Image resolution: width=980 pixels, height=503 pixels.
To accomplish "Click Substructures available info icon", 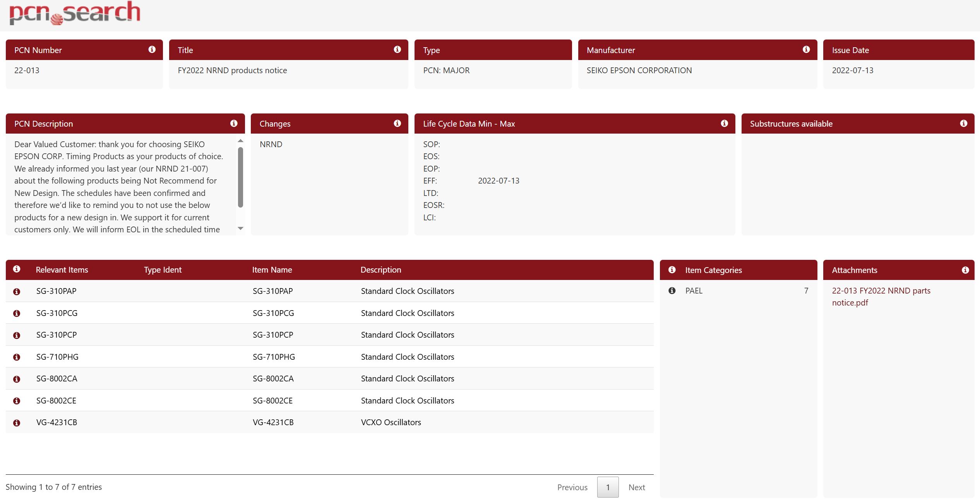I will point(963,124).
